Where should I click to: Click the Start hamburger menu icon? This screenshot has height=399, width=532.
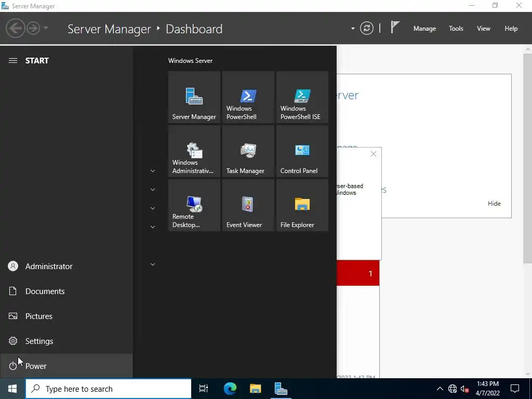(x=13, y=60)
